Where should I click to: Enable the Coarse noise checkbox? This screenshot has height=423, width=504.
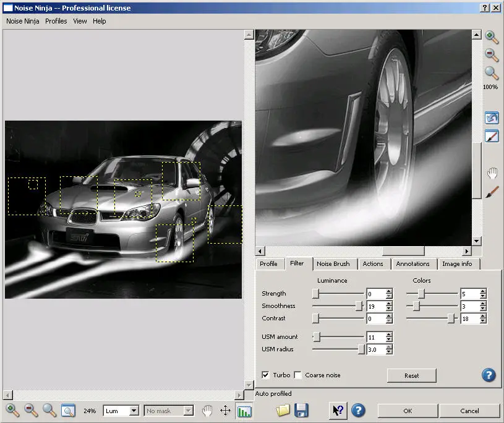298,375
